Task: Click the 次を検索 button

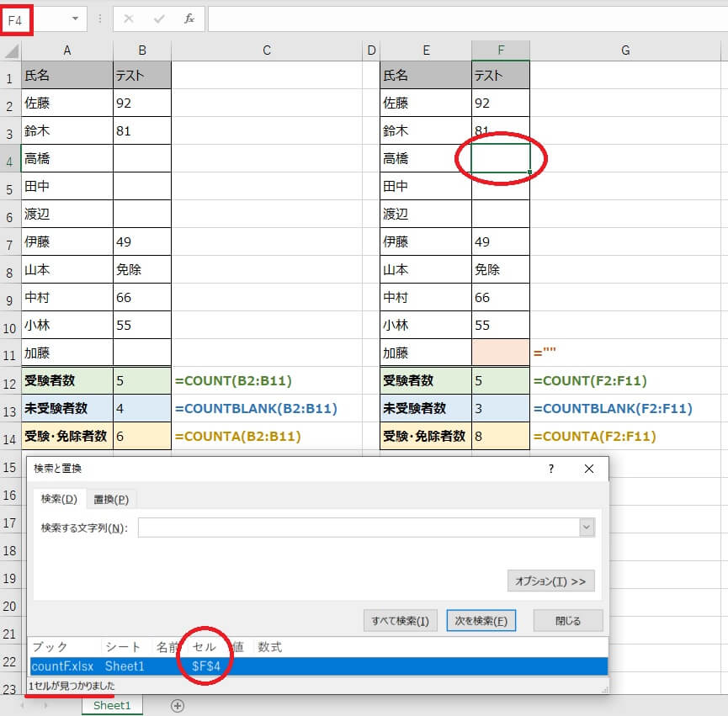Action: (x=481, y=622)
